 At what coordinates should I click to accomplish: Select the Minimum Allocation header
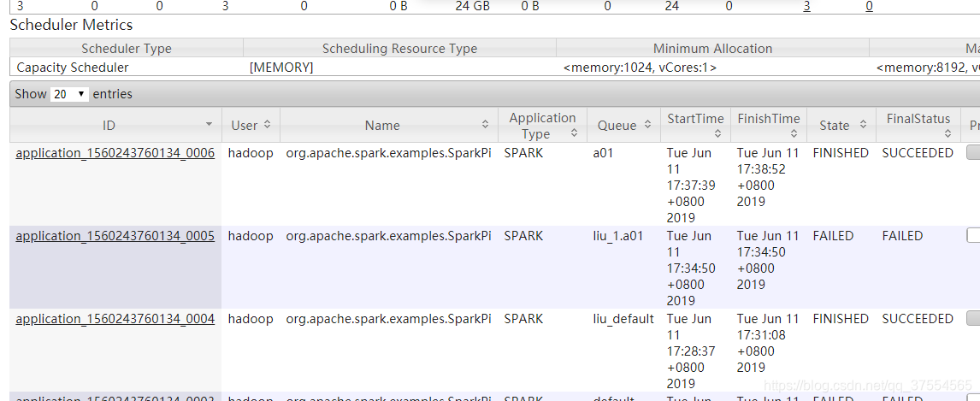click(x=712, y=49)
